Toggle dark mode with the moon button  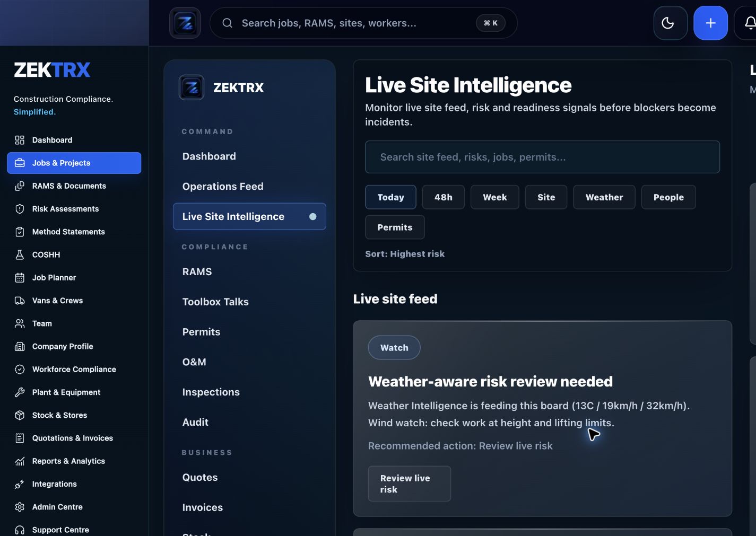671,23
